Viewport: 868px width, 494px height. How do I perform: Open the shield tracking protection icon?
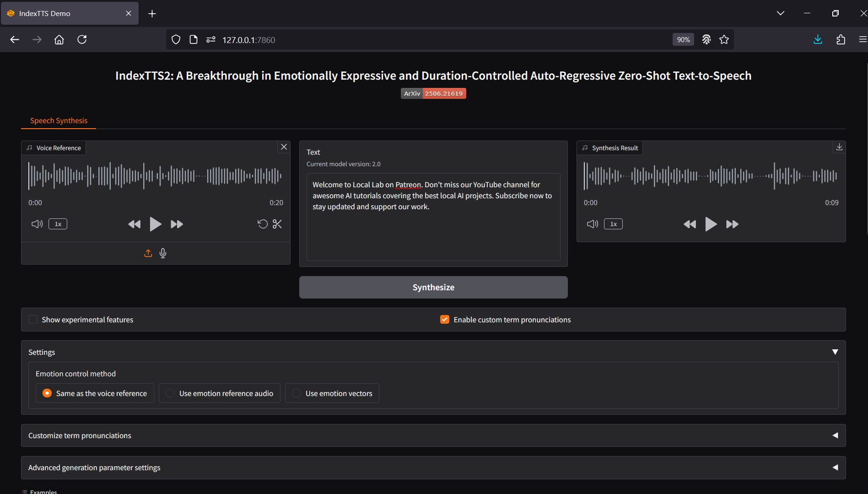point(176,39)
